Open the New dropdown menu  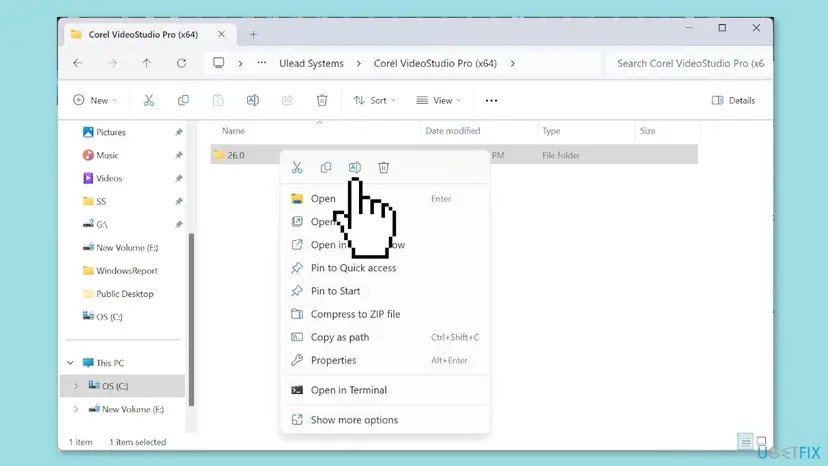[96, 100]
